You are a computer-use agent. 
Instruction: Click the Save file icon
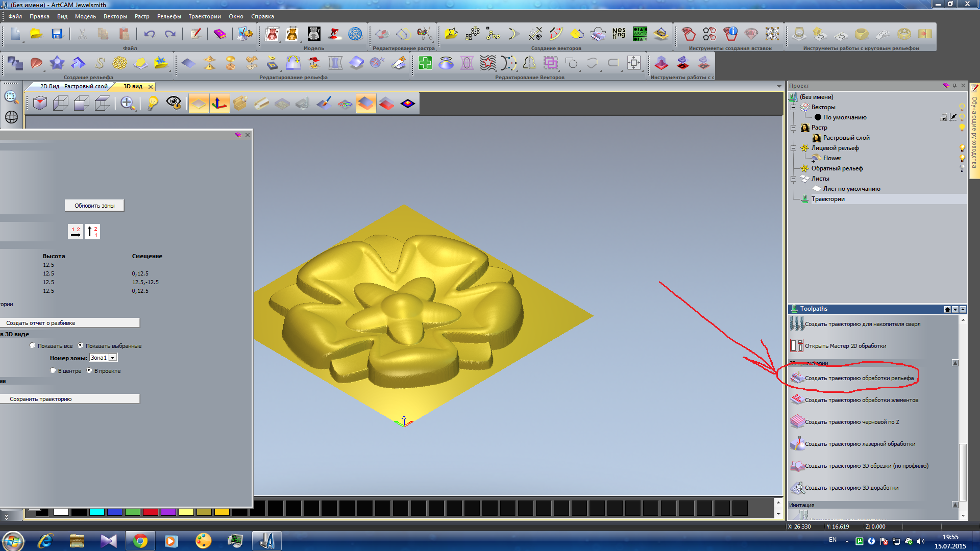click(x=57, y=34)
